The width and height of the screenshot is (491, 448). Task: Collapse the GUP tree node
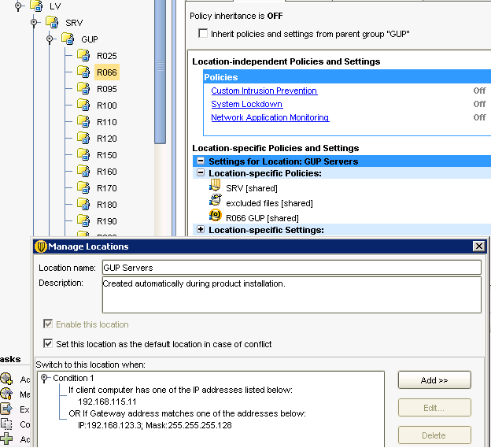click(x=50, y=39)
